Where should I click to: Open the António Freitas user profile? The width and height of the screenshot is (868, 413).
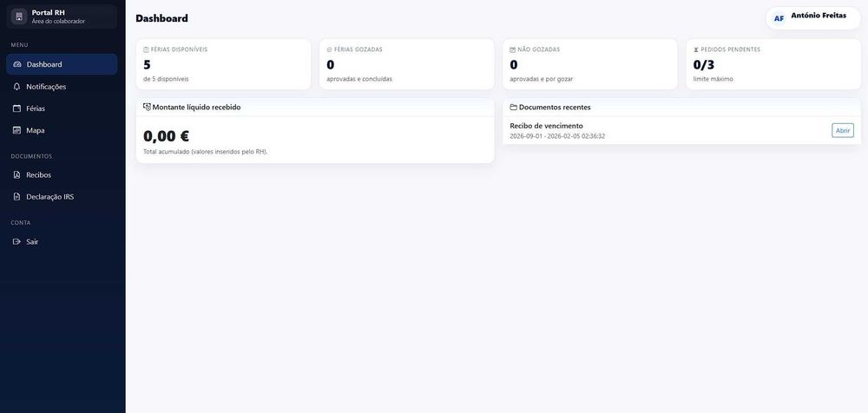point(818,16)
